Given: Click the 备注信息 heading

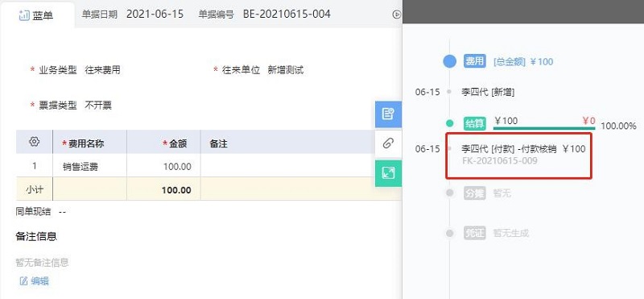Looking at the screenshot, I should [x=36, y=236].
